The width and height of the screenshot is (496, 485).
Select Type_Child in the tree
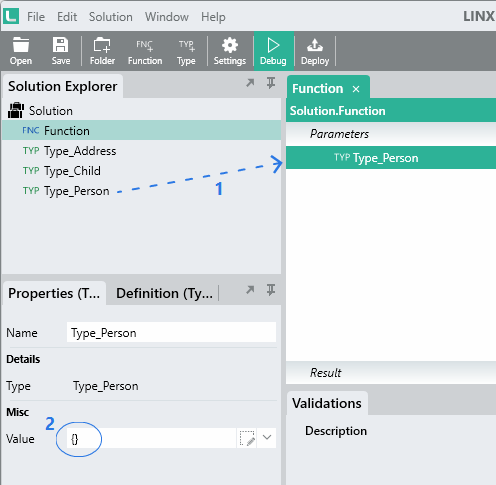tap(72, 171)
